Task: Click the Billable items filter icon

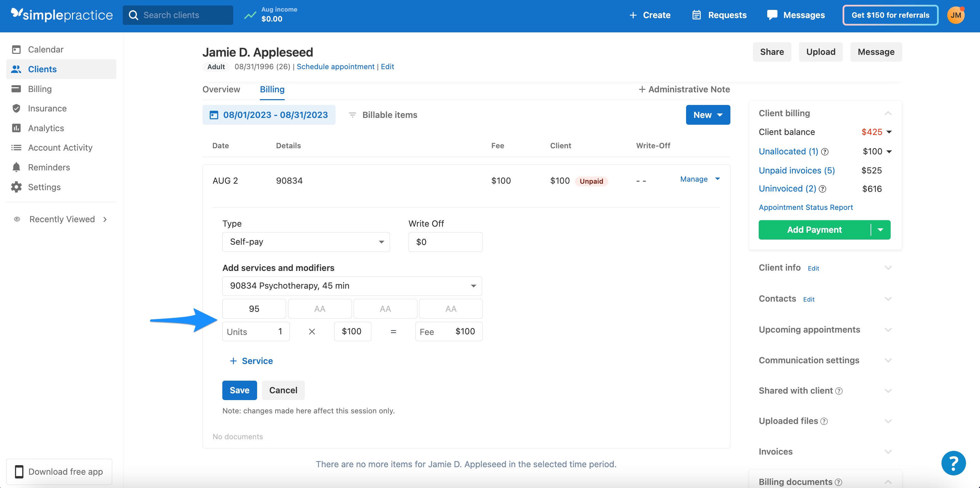Action: click(x=352, y=115)
